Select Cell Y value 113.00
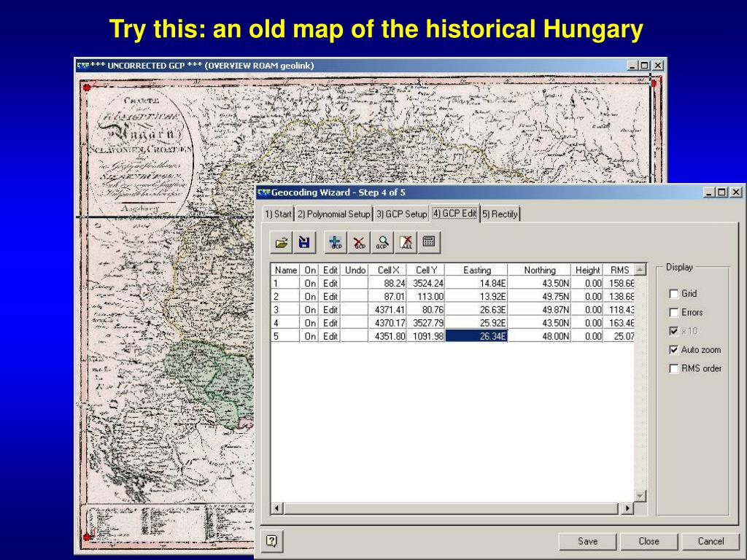Image resolution: width=747 pixels, height=560 pixels. [x=426, y=297]
